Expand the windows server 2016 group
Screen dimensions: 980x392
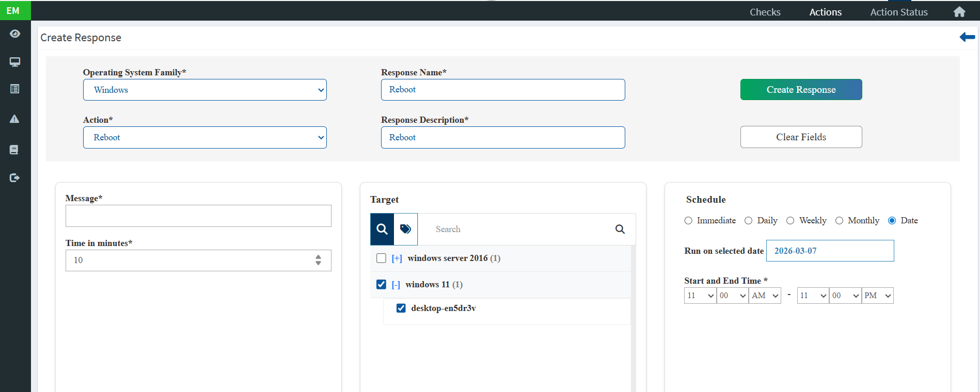[x=397, y=258]
